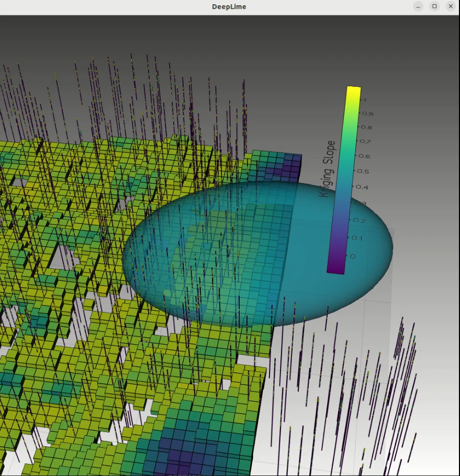Click the yellow top end of color bar
The width and height of the screenshot is (460, 476).
click(x=354, y=92)
